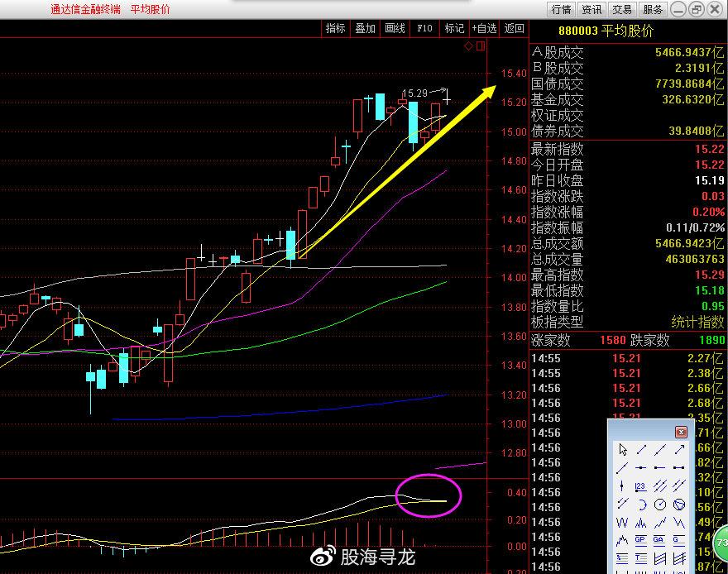Click the F10 company info button

[424, 28]
